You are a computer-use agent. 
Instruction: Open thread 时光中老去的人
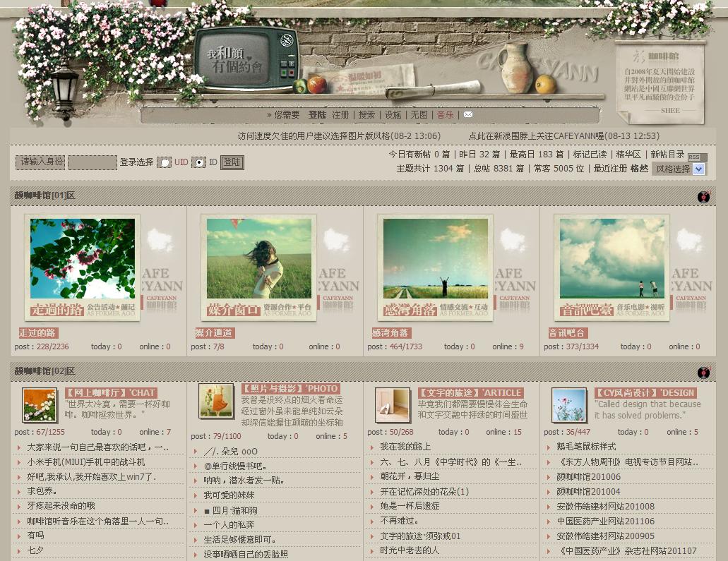pyautogui.click(x=410, y=550)
